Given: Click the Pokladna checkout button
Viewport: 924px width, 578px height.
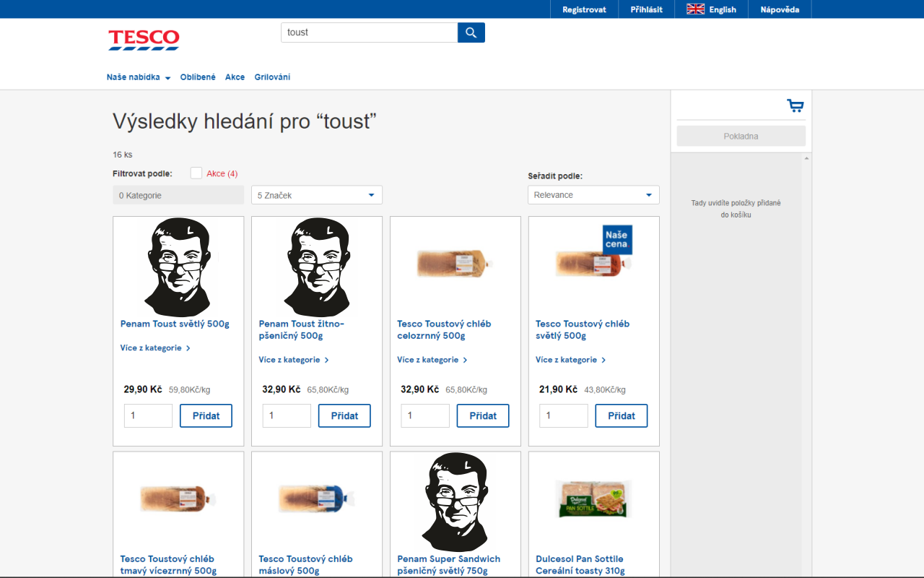Looking at the screenshot, I should (x=741, y=136).
